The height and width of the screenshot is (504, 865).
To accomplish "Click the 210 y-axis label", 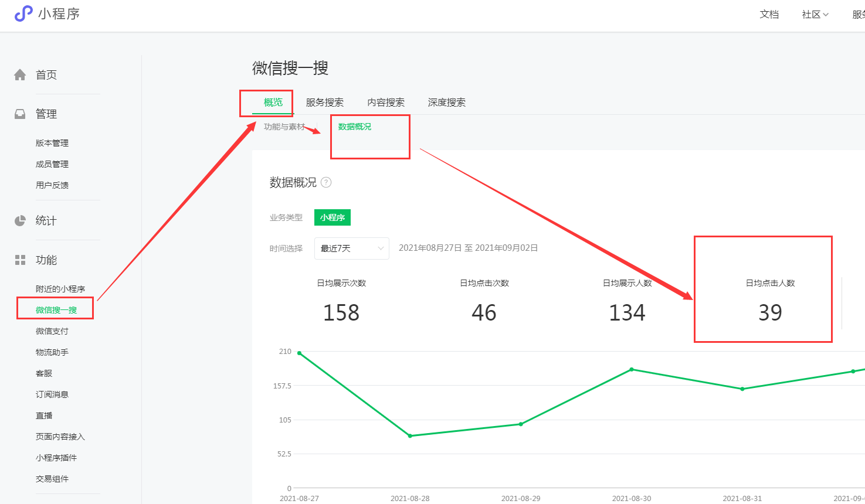I will (x=285, y=352).
